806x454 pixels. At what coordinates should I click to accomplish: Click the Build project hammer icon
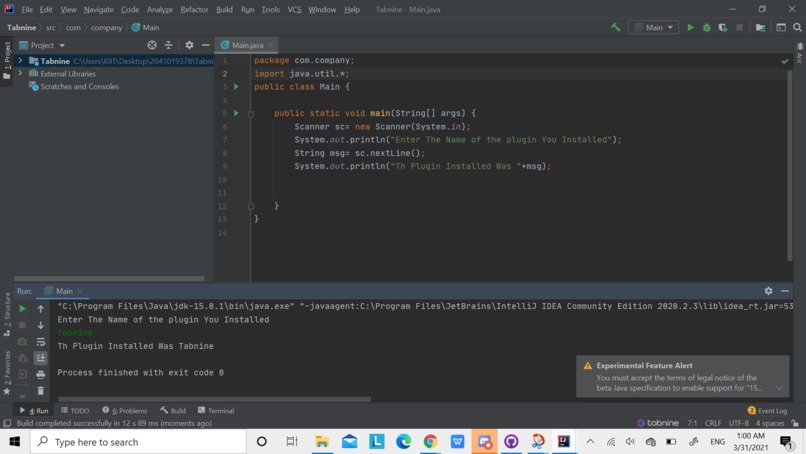(615, 27)
